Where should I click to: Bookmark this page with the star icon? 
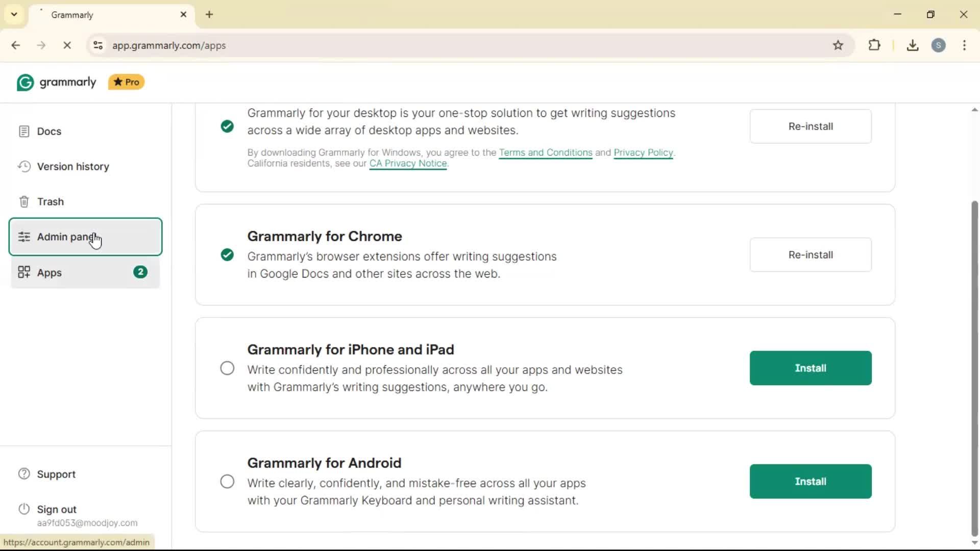click(x=838, y=45)
